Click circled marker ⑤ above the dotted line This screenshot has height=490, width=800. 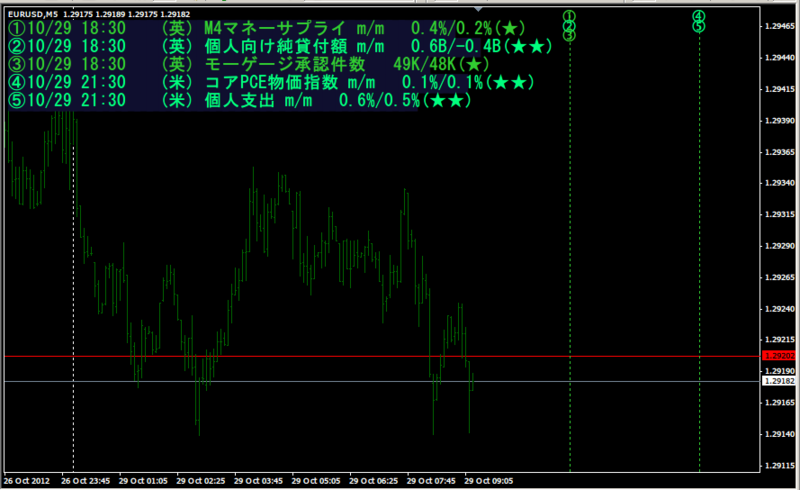[x=699, y=26]
